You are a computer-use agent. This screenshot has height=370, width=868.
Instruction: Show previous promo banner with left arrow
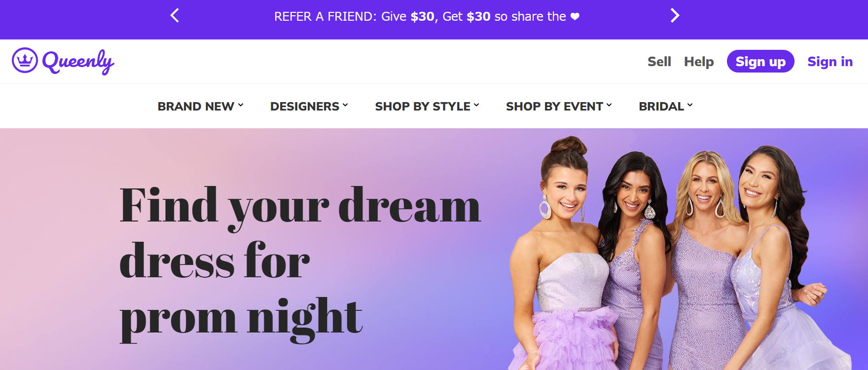pos(175,16)
